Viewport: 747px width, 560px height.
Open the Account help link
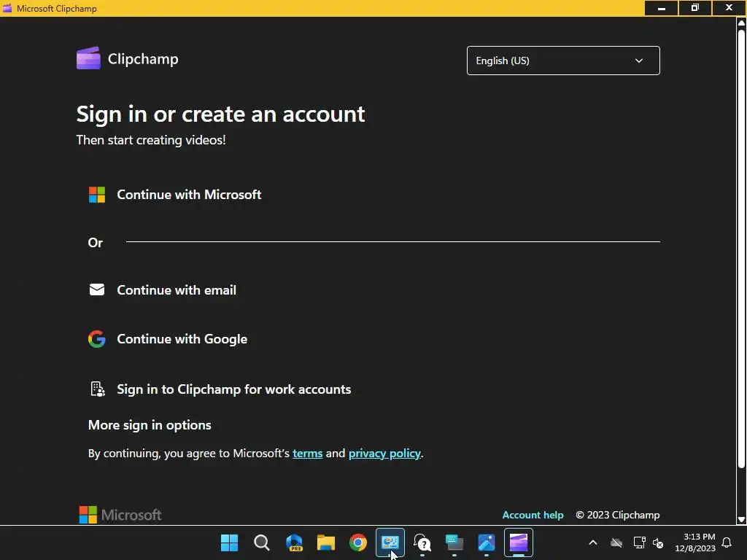(x=533, y=515)
